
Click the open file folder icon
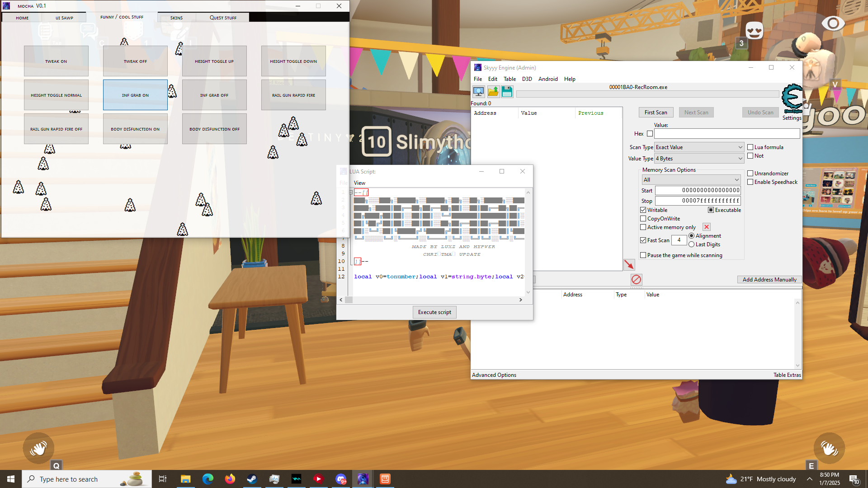click(493, 92)
